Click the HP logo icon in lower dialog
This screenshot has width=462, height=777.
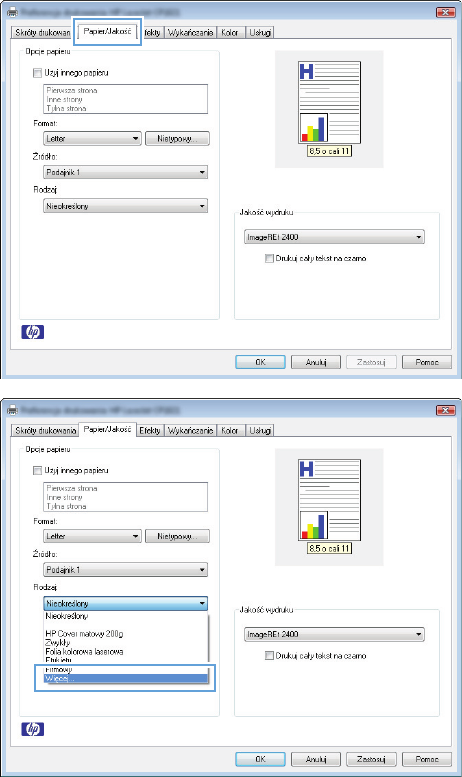(x=33, y=729)
